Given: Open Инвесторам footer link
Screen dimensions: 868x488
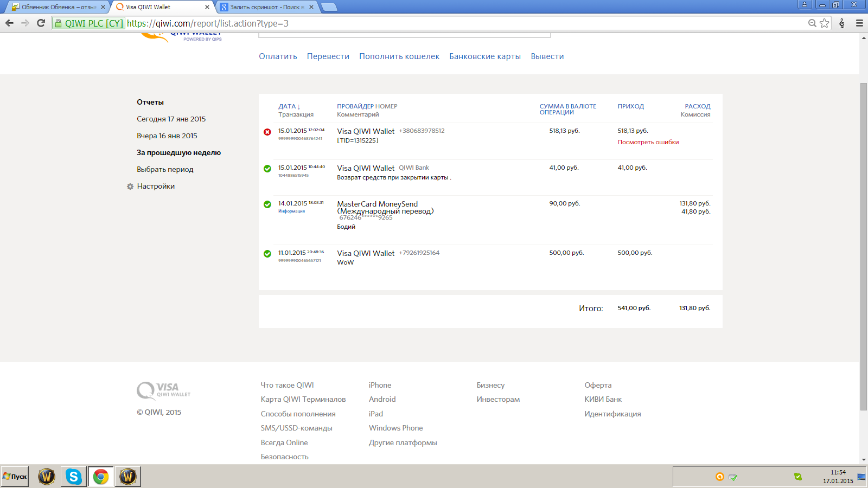Looking at the screenshot, I should pyautogui.click(x=498, y=399).
